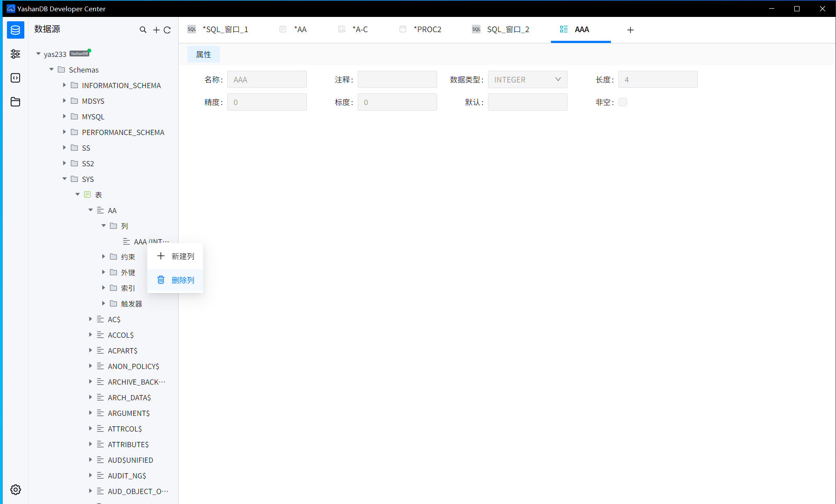Select the AUD$UNIFIED table
This screenshot has width=836, height=504.
pyautogui.click(x=130, y=460)
